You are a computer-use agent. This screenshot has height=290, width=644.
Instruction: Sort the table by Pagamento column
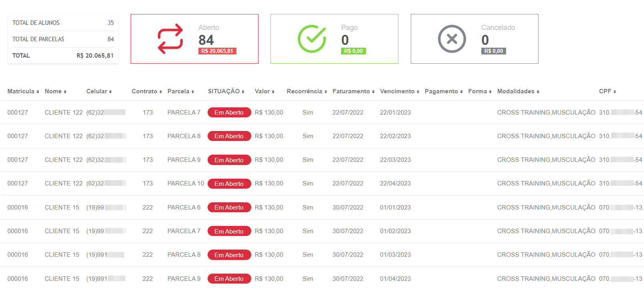coord(444,91)
